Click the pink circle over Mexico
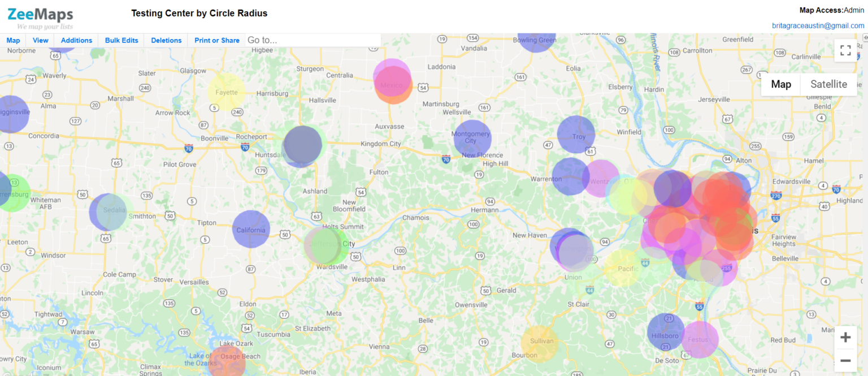The width and height of the screenshot is (868, 376). tap(392, 83)
